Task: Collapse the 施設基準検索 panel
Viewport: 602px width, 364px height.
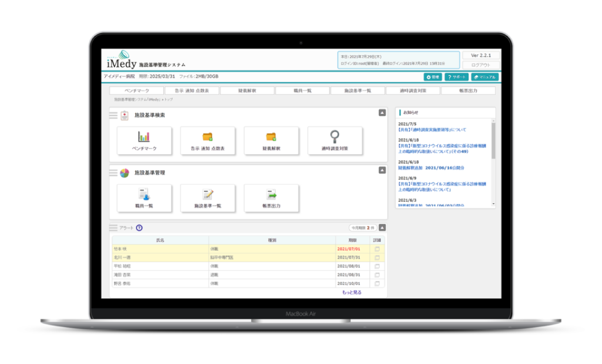Action: (x=382, y=112)
